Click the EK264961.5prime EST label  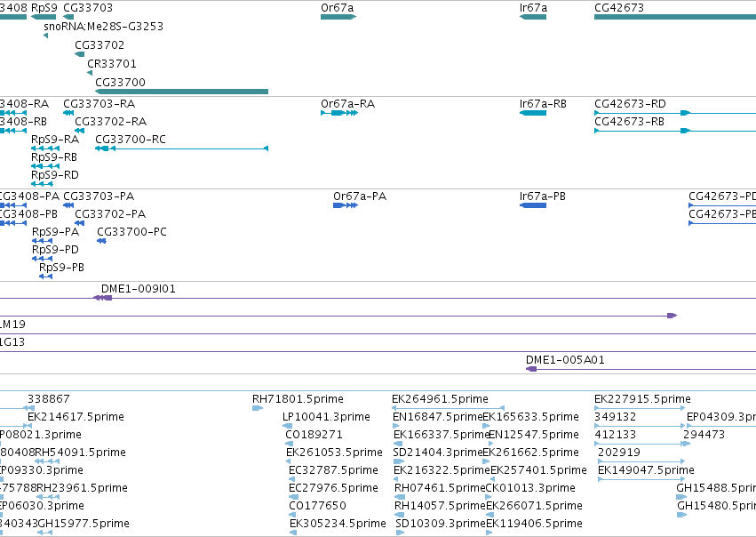[441, 399]
